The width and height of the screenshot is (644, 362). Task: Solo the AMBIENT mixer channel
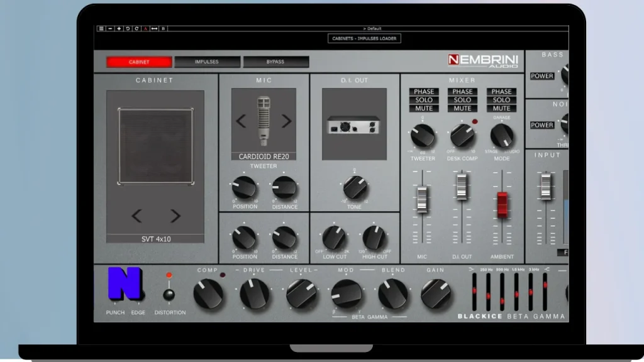501,100
